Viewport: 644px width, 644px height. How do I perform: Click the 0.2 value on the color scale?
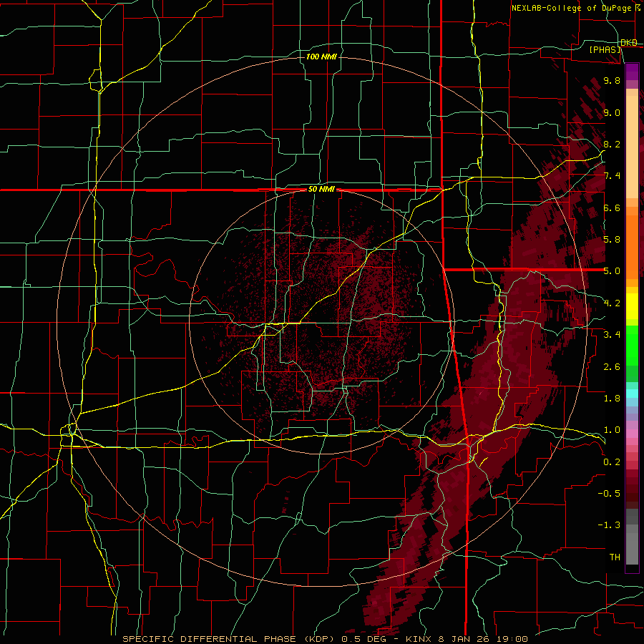coord(612,462)
